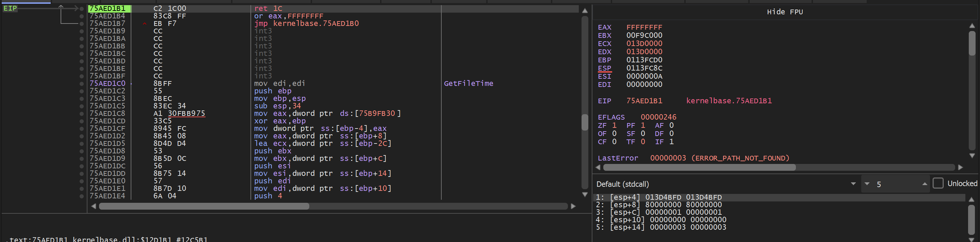The width and height of the screenshot is (980, 242).
Task: Select EAX register value FFFFFFFF
Action: tap(644, 28)
